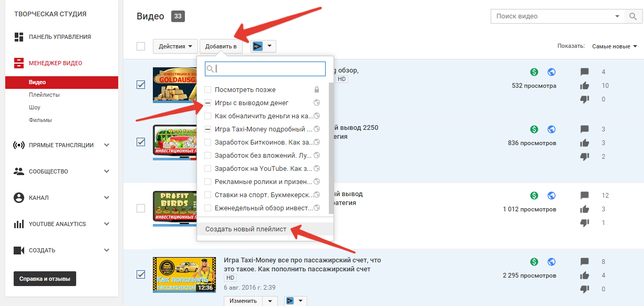Click Изменить button under Taxi-Money video
Viewport: 644px width, 306px height.
244,301
